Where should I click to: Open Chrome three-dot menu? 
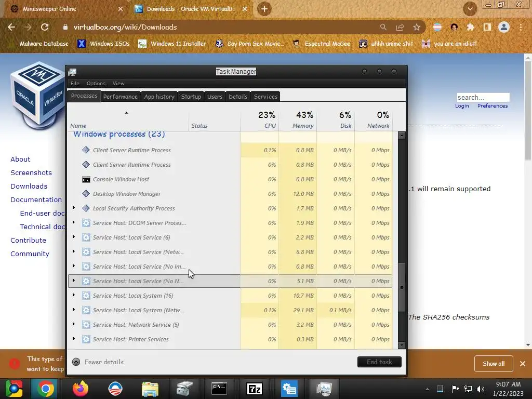coord(521,27)
